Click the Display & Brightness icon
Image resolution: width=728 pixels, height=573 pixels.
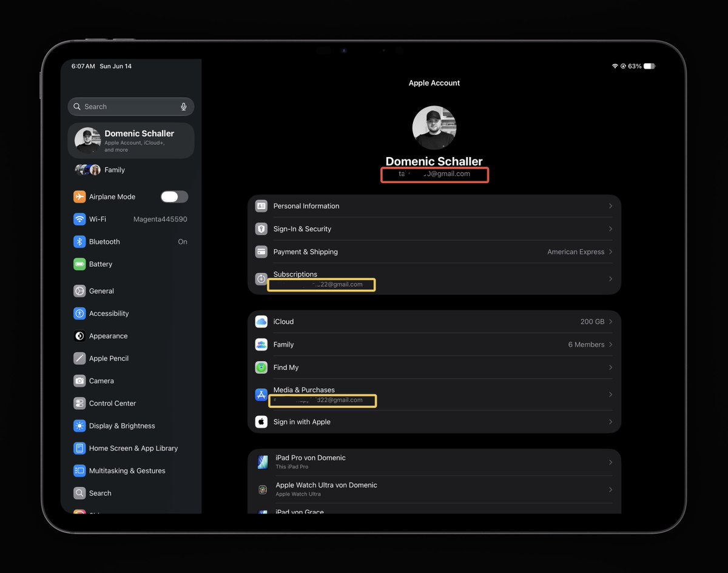coord(79,426)
